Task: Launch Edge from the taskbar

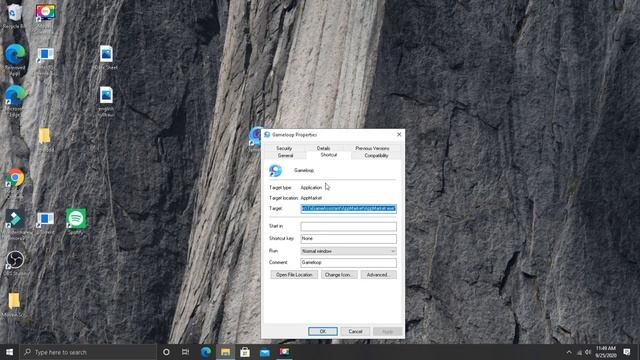Action: click(x=206, y=352)
